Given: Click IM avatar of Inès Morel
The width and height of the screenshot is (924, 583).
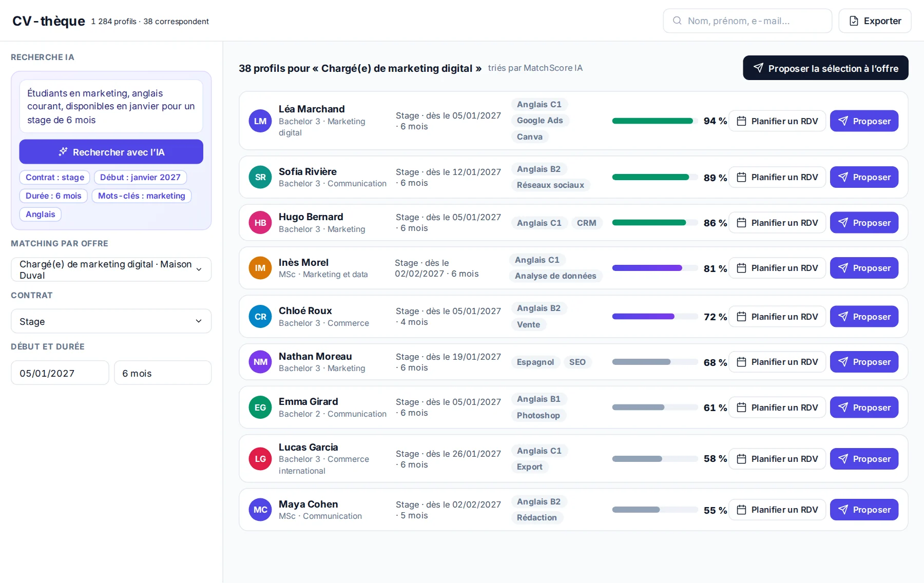Looking at the screenshot, I should point(260,268).
